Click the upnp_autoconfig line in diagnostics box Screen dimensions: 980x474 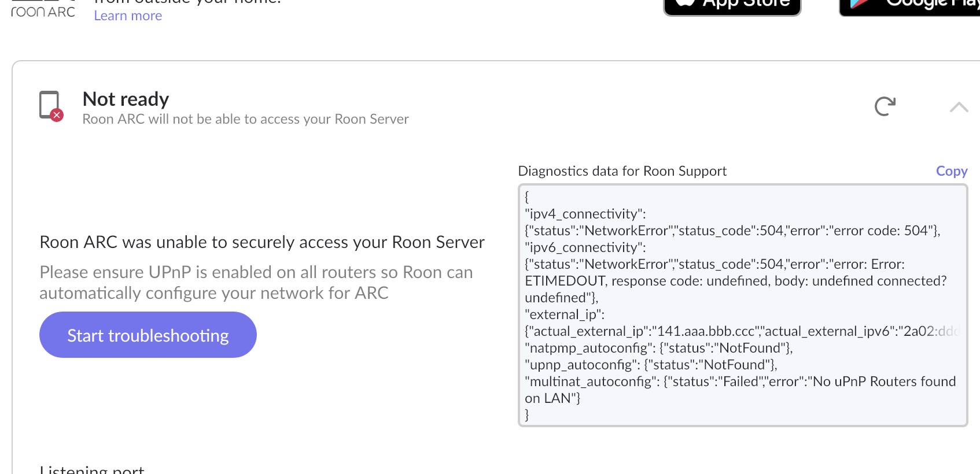(x=650, y=365)
